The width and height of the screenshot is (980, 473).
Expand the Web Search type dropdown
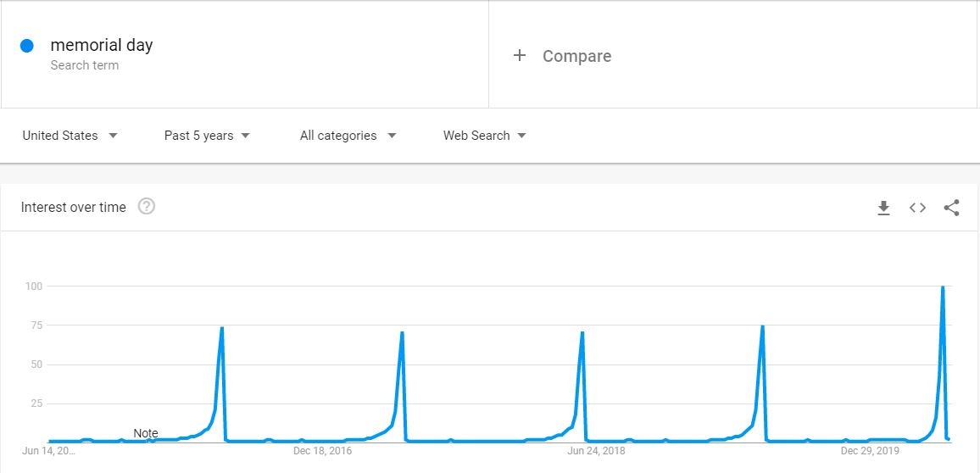pos(484,136)
